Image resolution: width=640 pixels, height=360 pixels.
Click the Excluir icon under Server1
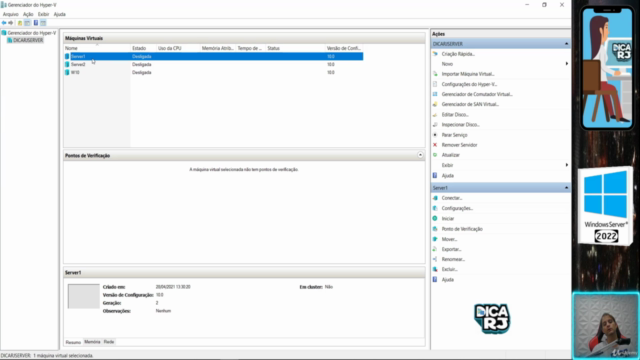435,269
